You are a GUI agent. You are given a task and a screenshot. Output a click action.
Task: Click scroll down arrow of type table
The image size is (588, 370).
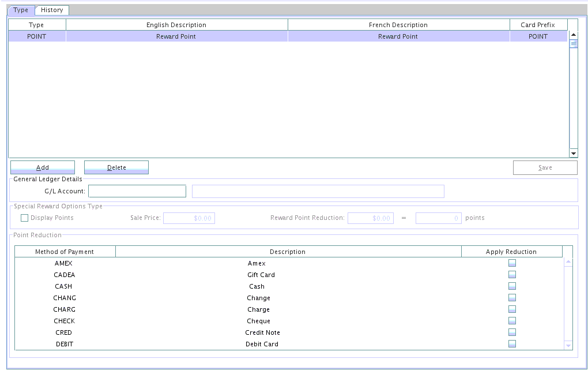(x=574, y=153)
